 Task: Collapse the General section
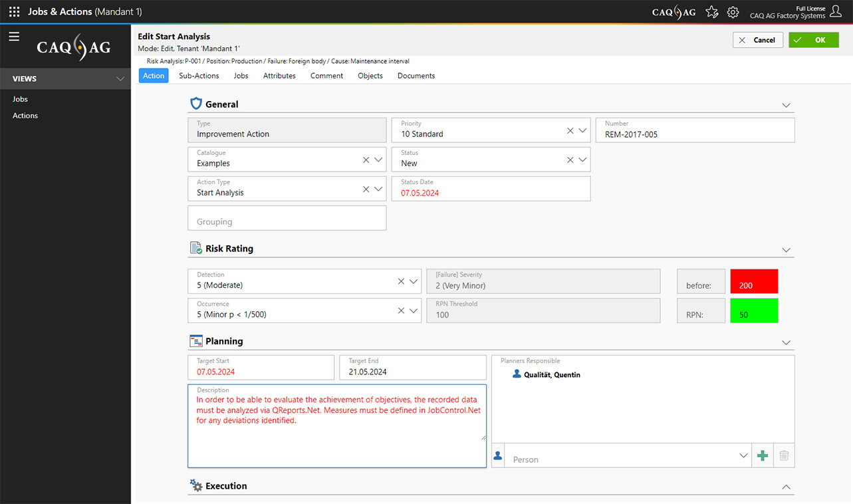[786, 105]
